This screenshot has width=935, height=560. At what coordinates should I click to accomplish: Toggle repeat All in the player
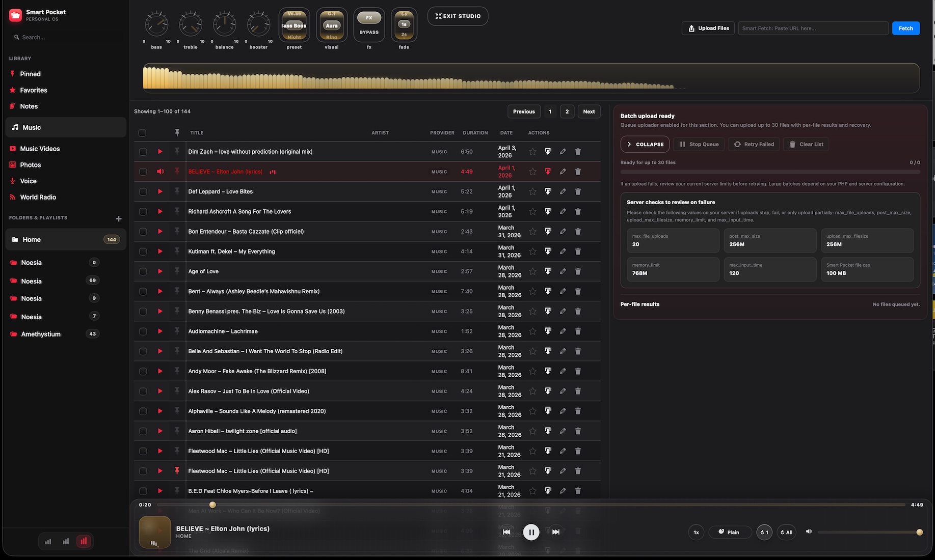pos(786,532)
